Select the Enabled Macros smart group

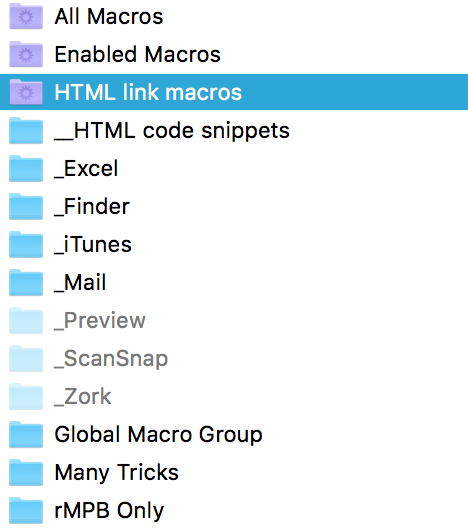pos(234,54)
